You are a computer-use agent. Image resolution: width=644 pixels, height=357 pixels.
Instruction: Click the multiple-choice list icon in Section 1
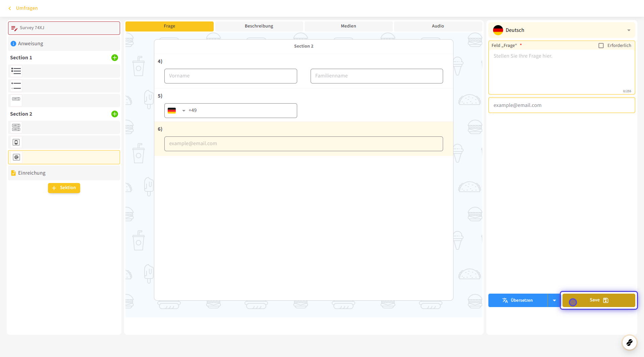16,71
